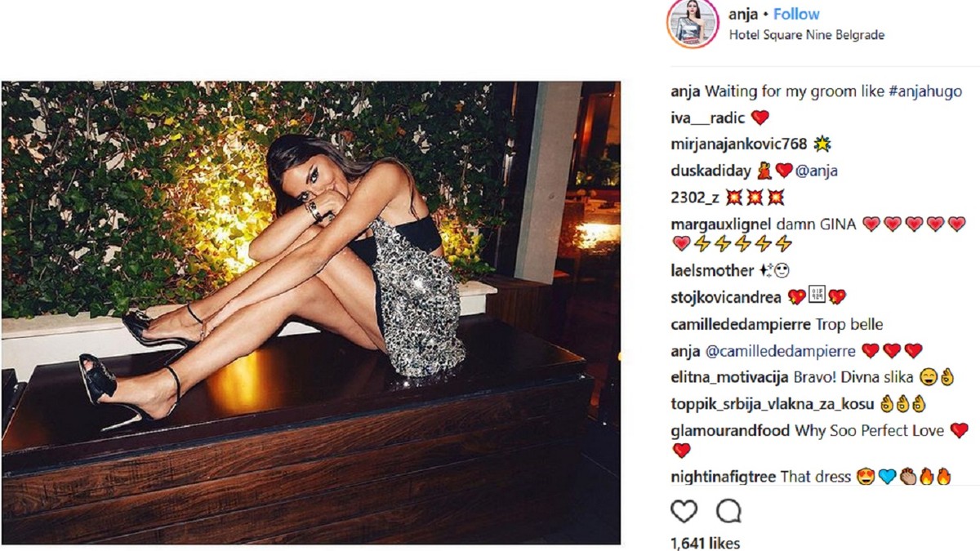Click the heart like icon
980x551 pixels.
[684, 512]
